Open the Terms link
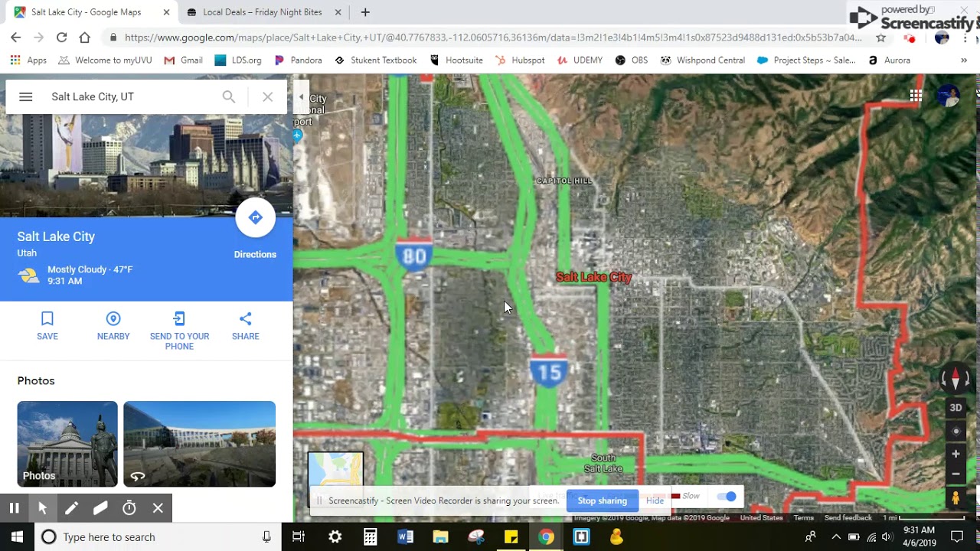Screen dimensions: 980x551 click(803, 518)
